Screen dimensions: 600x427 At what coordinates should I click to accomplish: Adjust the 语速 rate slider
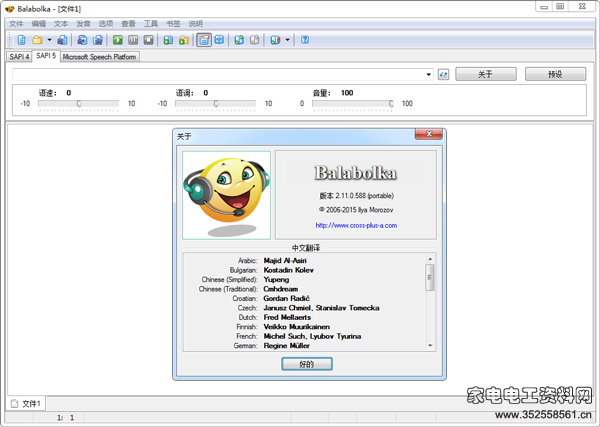(x=78, y=104)
